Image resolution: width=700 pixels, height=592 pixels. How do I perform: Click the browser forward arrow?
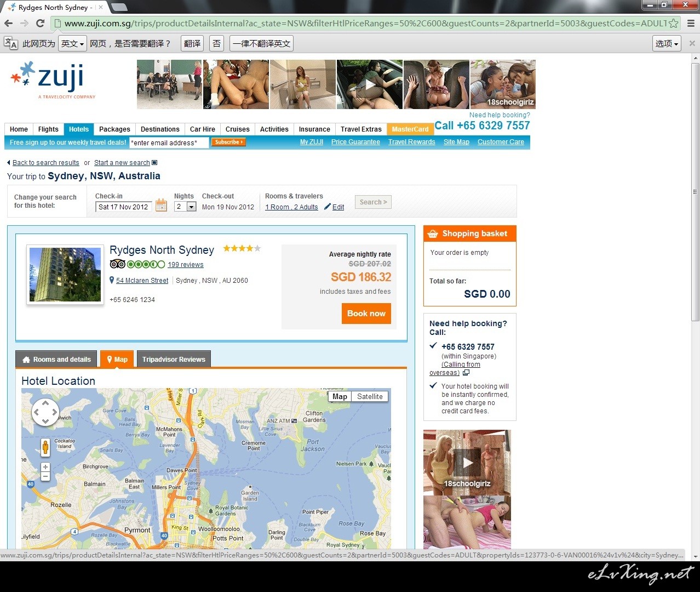24,23
